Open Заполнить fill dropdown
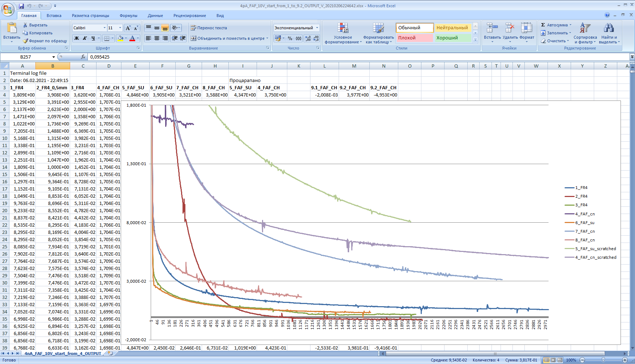 point(556,33)
